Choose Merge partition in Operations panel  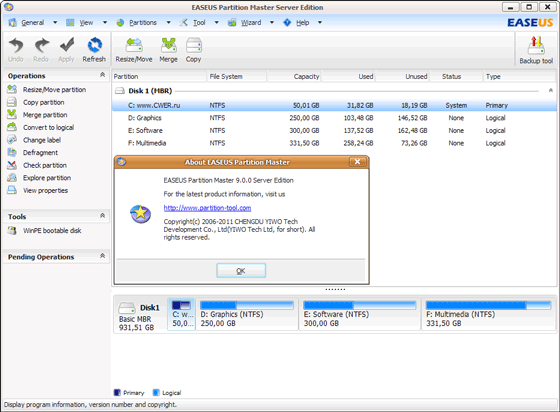point(45,115)
